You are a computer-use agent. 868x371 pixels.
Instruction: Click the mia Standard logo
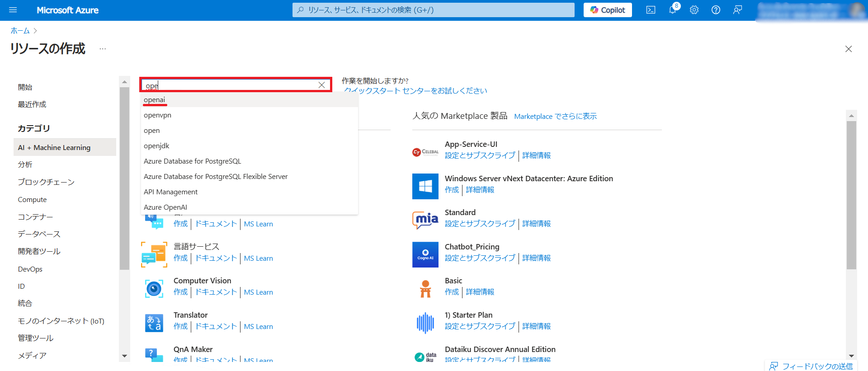pos(425,220)
